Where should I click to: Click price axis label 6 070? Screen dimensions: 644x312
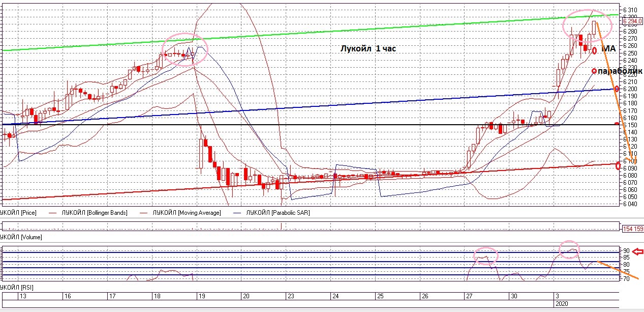click(x=630, y=182)
